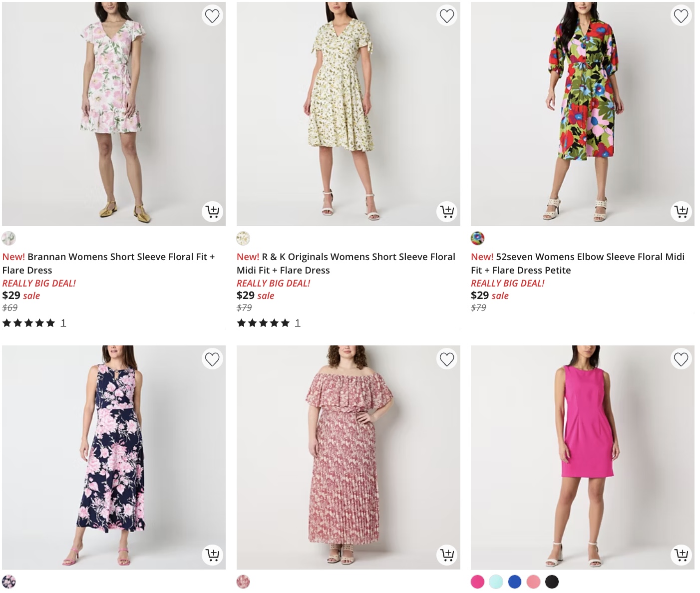Click the floral print swatch under R & K dress
This screenshot has width=700, height=593.
[x=243, y=239]
